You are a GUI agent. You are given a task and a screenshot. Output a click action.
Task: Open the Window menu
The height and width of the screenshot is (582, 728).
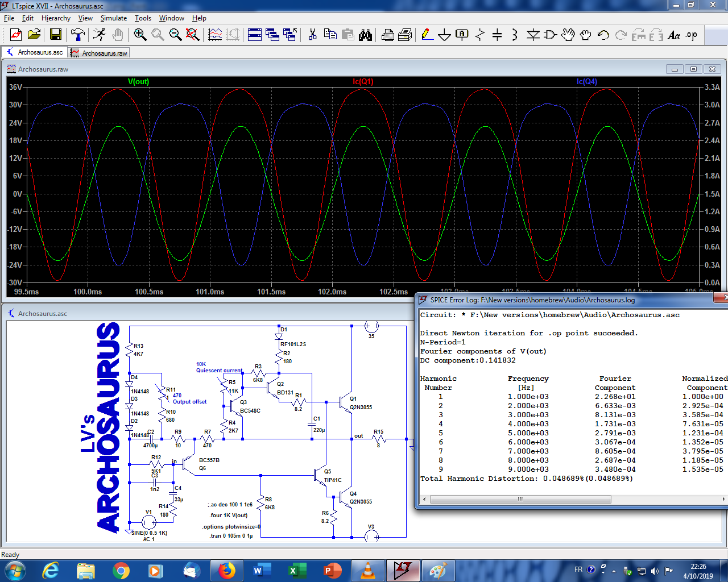172,18
